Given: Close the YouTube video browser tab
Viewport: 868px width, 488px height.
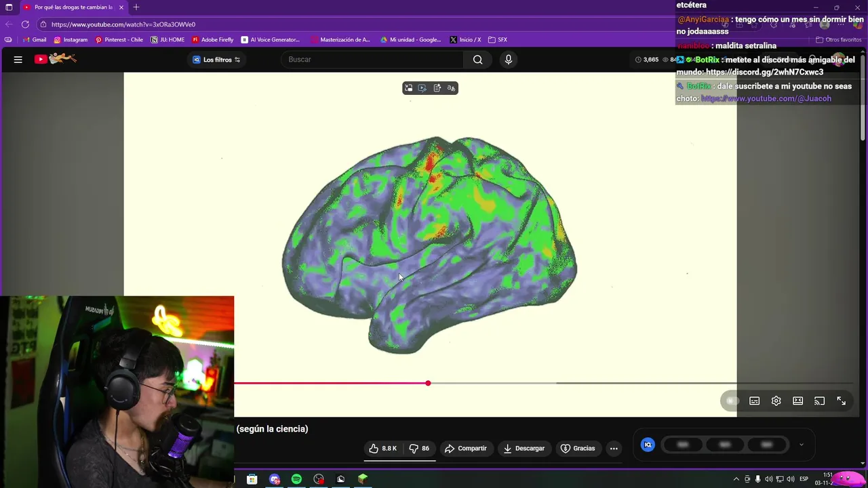Looking at the screenshot, I should tap(121, 7).
